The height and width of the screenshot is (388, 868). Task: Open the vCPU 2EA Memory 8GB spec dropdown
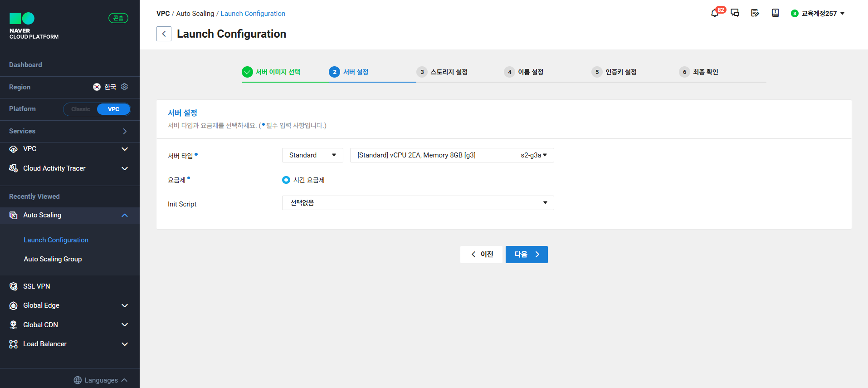(x=452, y=155)
